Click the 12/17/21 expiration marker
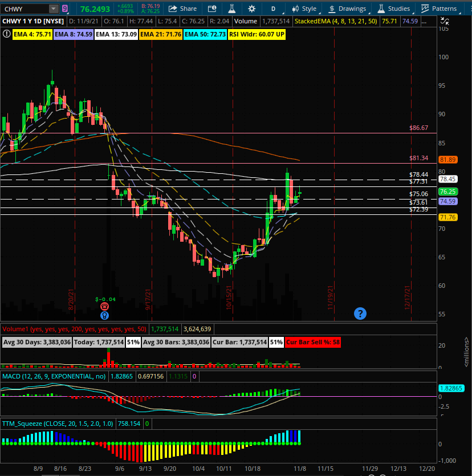Screen dimensions: 472x476 [408, 298]
